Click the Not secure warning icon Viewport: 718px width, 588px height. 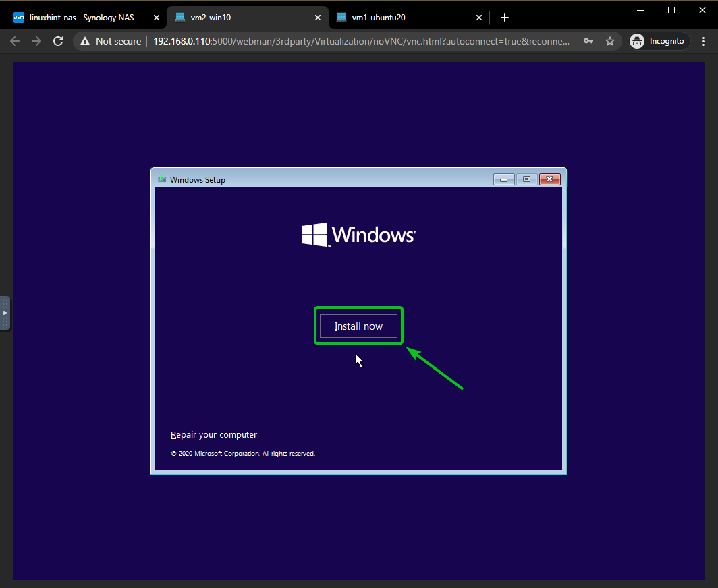click(85, 41)
